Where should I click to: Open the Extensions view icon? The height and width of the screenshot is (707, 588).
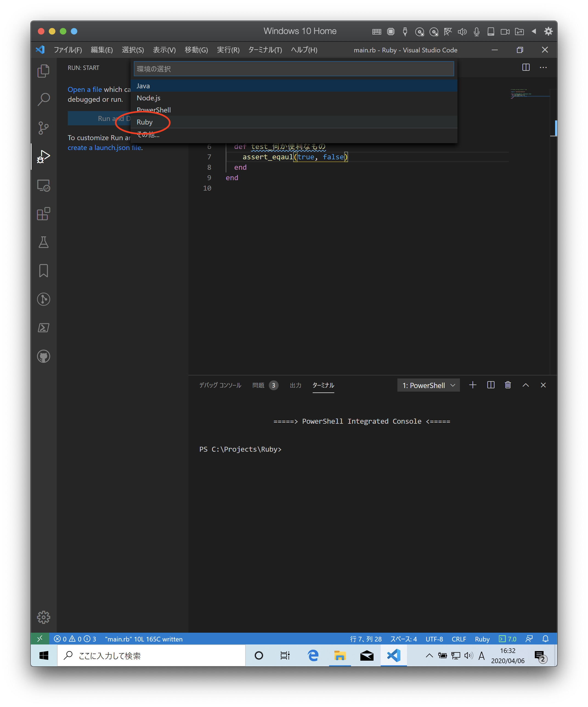[x=43, y=214]
